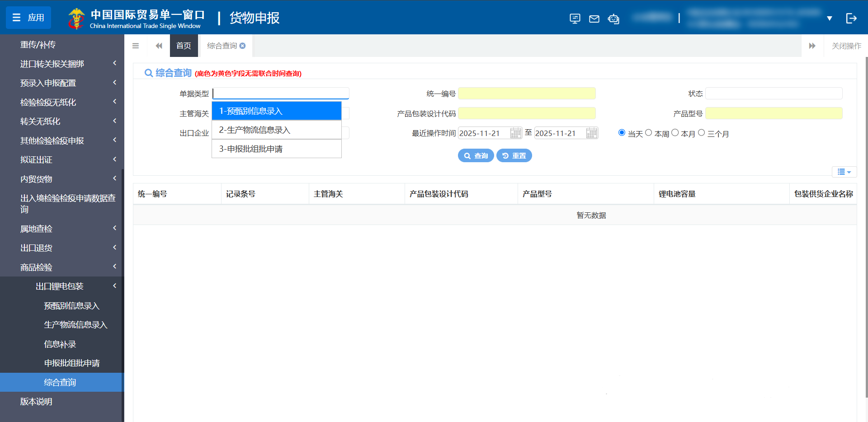
Task: Select the 三个月 radio button
Action: click(701, 132)
